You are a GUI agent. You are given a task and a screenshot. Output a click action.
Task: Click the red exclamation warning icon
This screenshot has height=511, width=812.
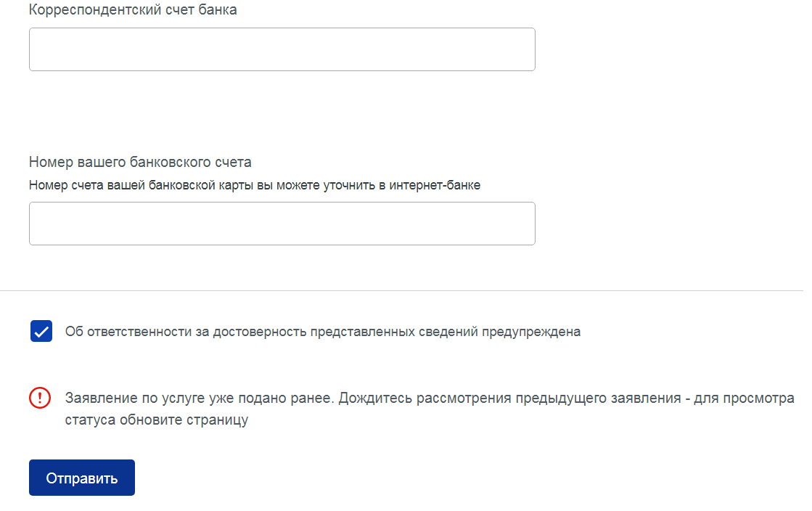[x=40, y=398]
